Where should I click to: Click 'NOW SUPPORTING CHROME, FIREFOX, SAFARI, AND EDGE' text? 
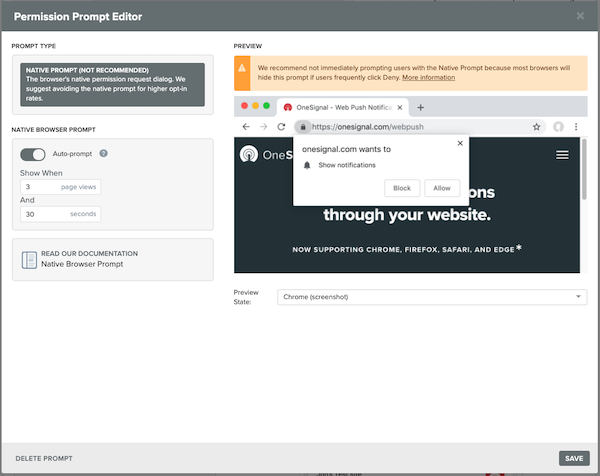pyautogui.click(x=403, y=249)
